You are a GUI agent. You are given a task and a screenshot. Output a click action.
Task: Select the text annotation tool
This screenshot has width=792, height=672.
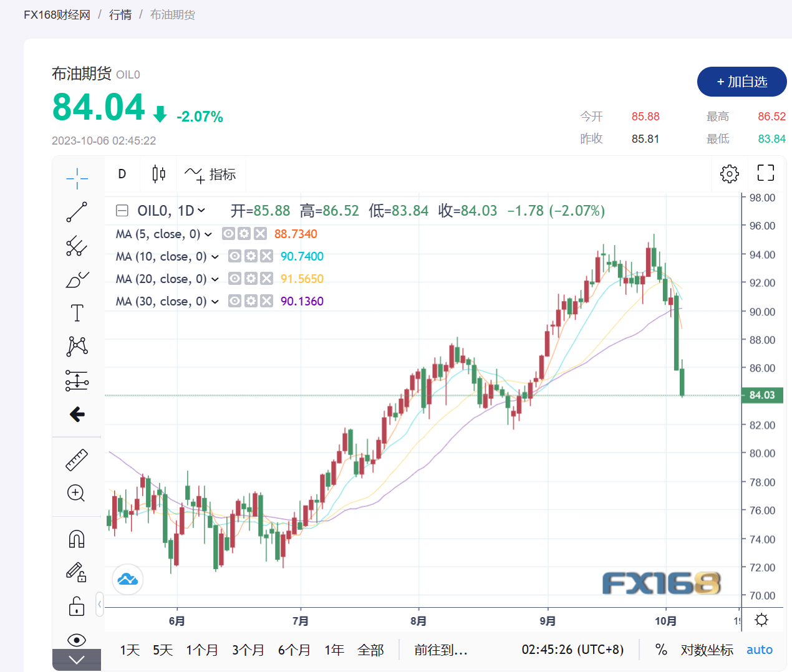point(77,313)
